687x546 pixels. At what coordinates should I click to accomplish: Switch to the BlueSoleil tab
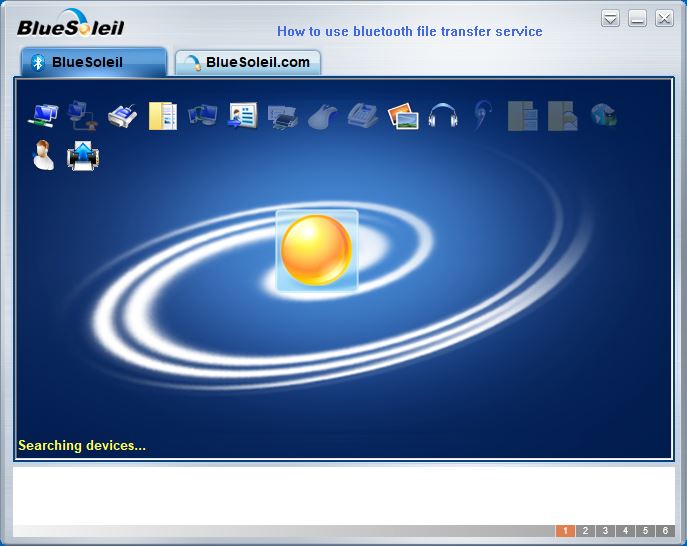coord(94,62)
